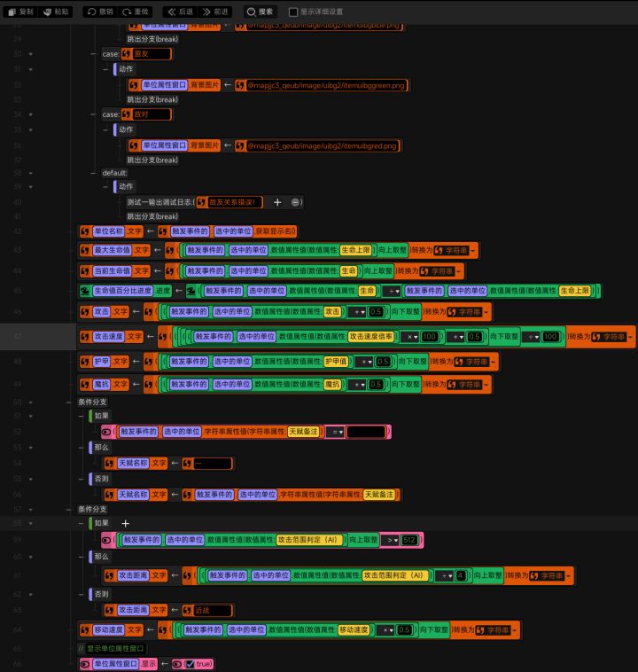Click the plus icon in debug log line
This screenshot has height=672, width=638.
(277, 202)
